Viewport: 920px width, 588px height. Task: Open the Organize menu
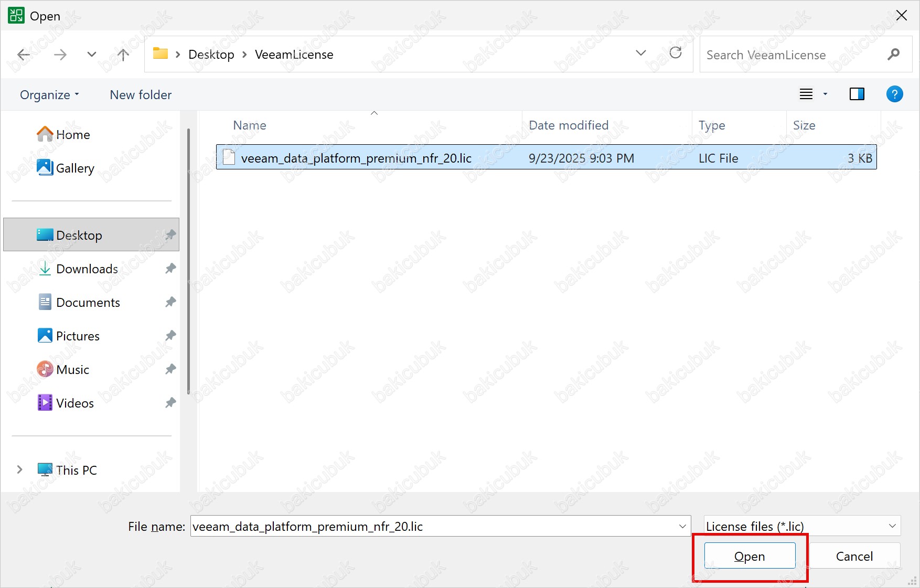(x=49, y=95)
